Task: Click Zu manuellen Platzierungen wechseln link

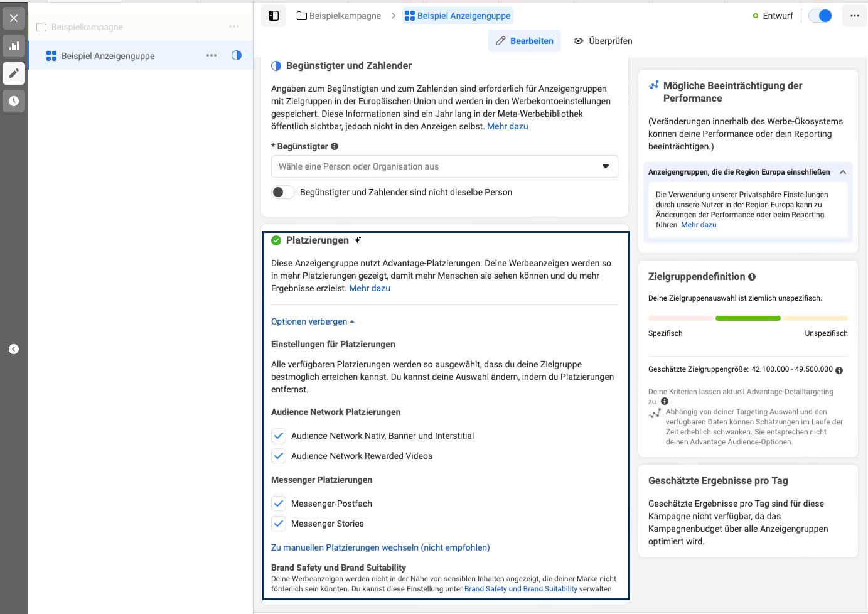Action: tap(380, 547)
